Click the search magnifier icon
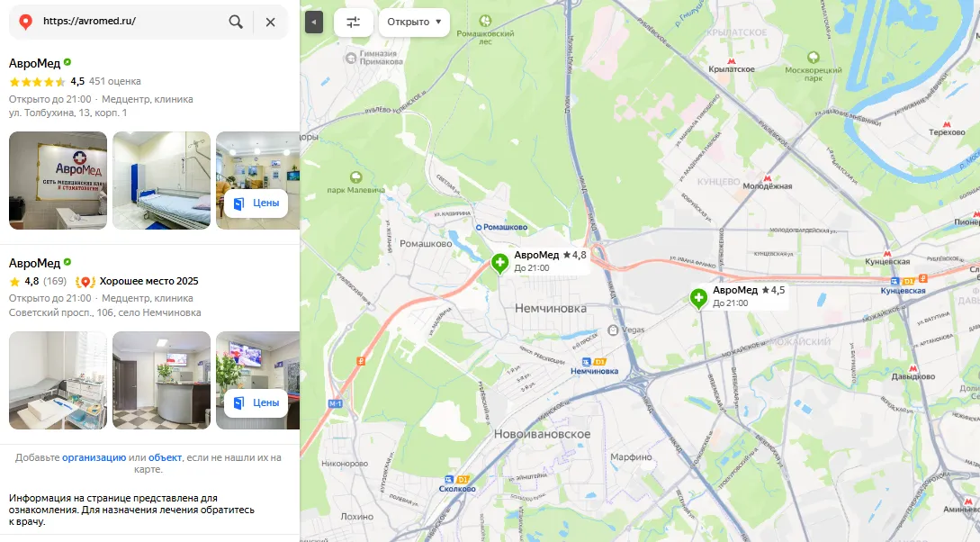This screenshot has height=542, width=980. [x=236, y=22]
